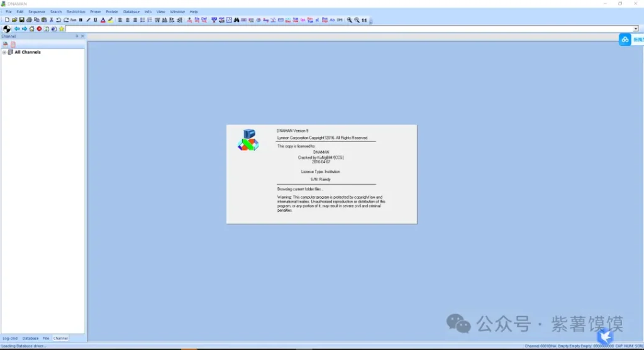Select the All Channels label
This screenshot has width=644, height=350.
[28, 52]
